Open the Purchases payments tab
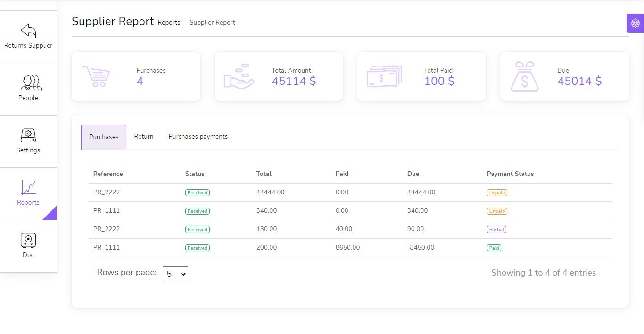644x334 pixels. (198, 137)
